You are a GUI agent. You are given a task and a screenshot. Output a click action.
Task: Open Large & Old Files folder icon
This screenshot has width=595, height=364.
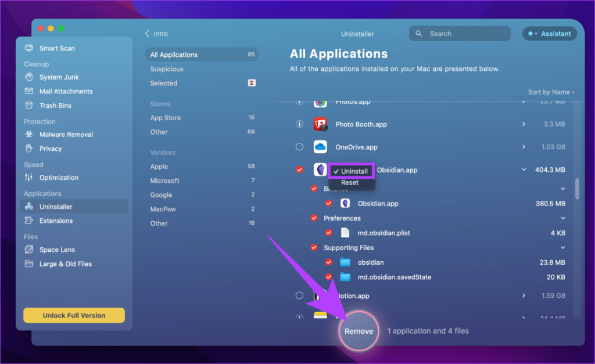pos(29,264)
